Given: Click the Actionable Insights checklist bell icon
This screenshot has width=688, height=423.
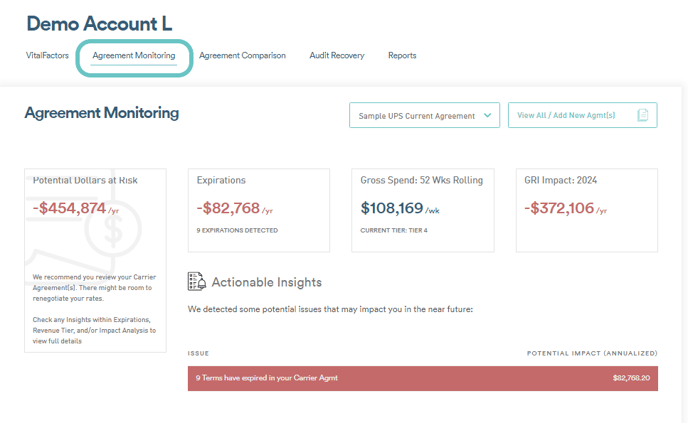Looking at the screenshot, I should 197,281.
